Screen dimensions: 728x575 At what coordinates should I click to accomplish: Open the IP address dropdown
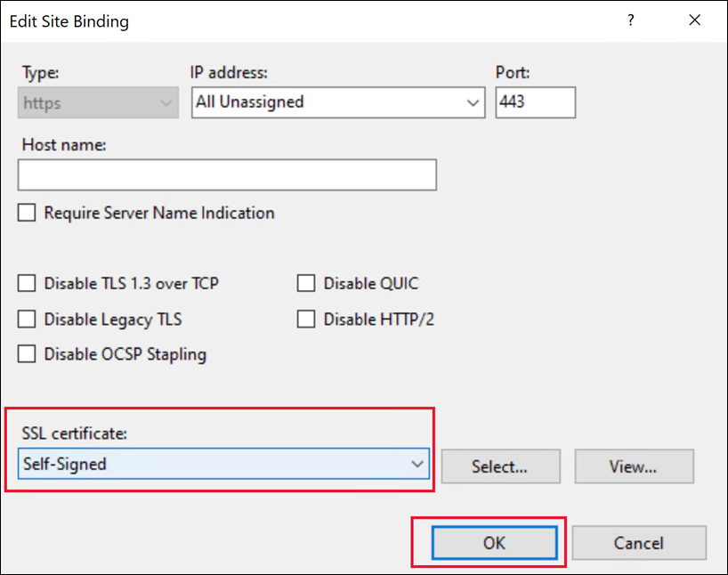[473, 102]
